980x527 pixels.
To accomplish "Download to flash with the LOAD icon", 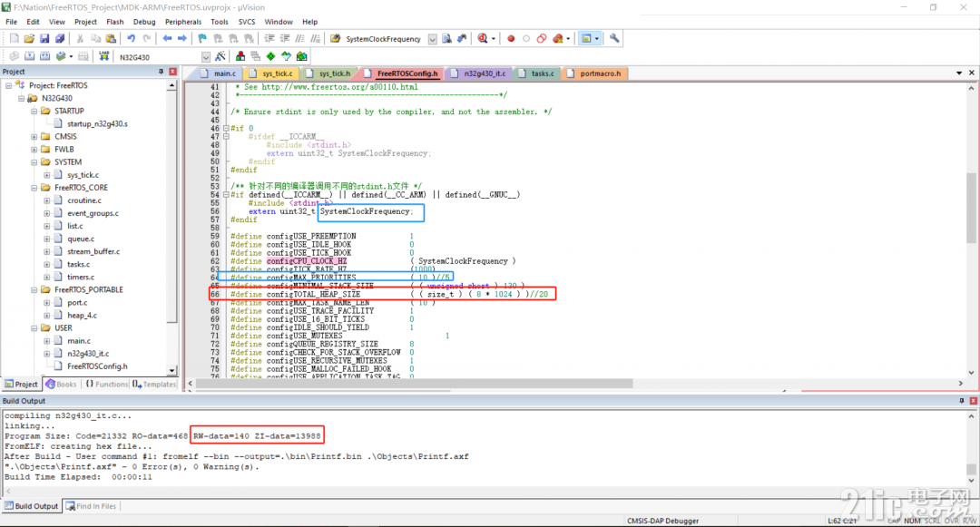I will click(x=103, y=56).
